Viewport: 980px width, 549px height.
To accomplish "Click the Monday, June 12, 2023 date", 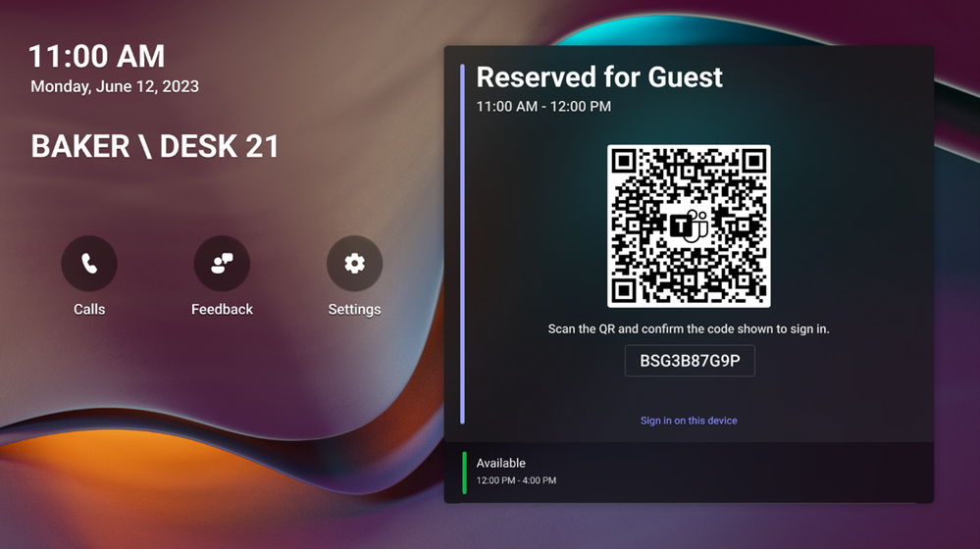I will tap(115, 86).
